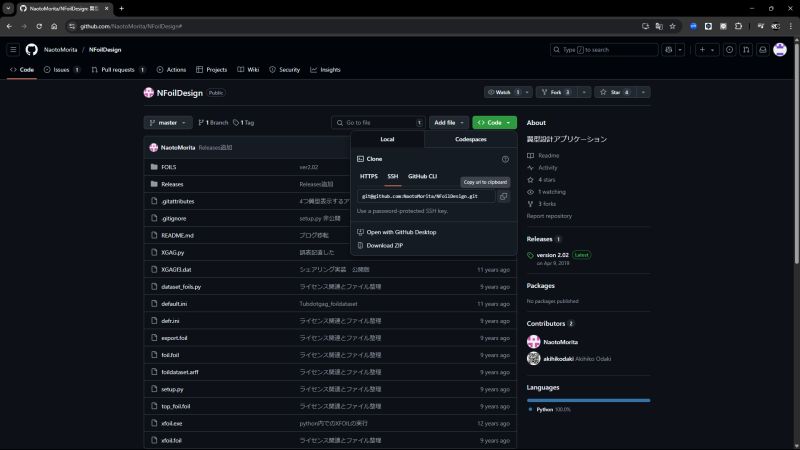The image size is (800, 450).
Task: Click the browser reload button
Action: pos(39,26)
